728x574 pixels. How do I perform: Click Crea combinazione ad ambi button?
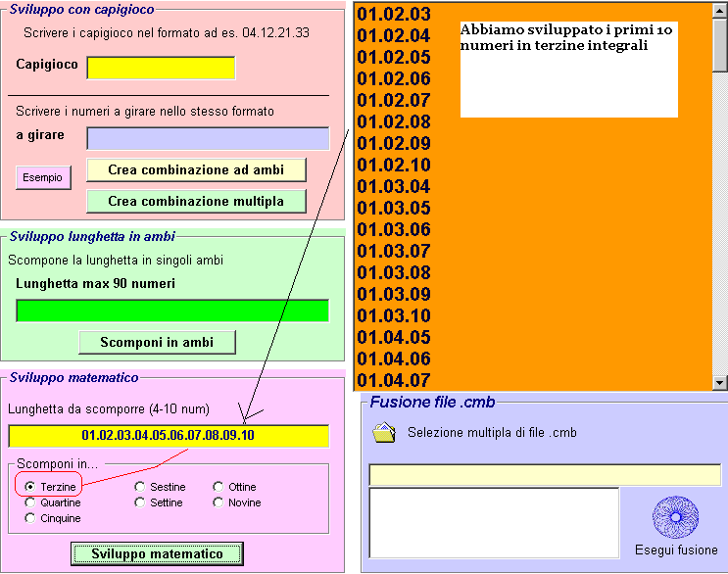(x=196, y=169)
